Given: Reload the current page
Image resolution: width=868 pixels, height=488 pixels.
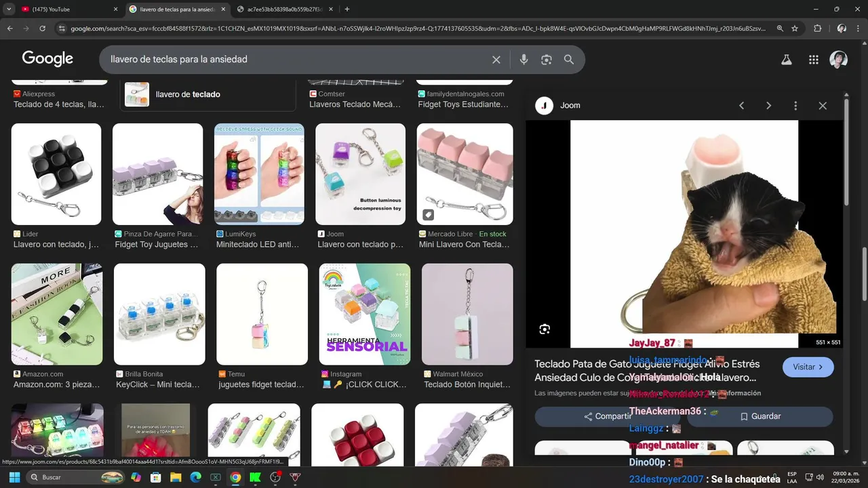Looking at the screenshot, I should [42, 28].
